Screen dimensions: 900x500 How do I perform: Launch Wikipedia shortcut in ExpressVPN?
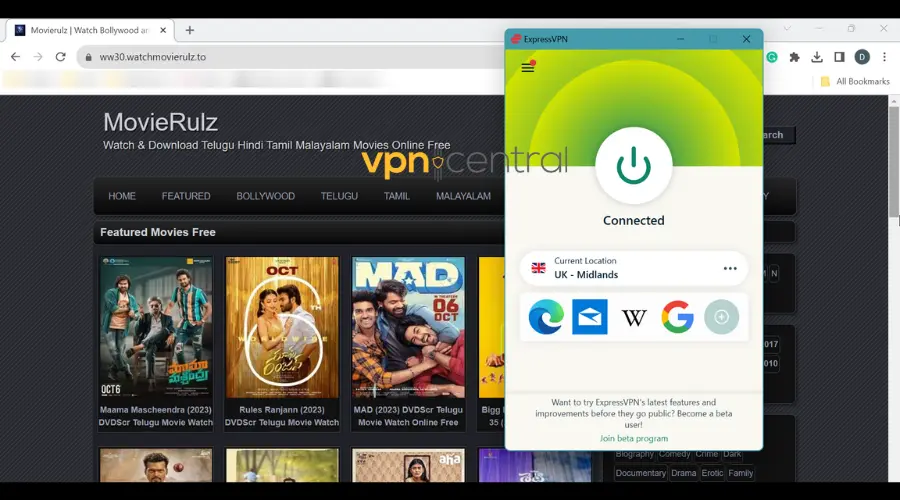[634, 317]
